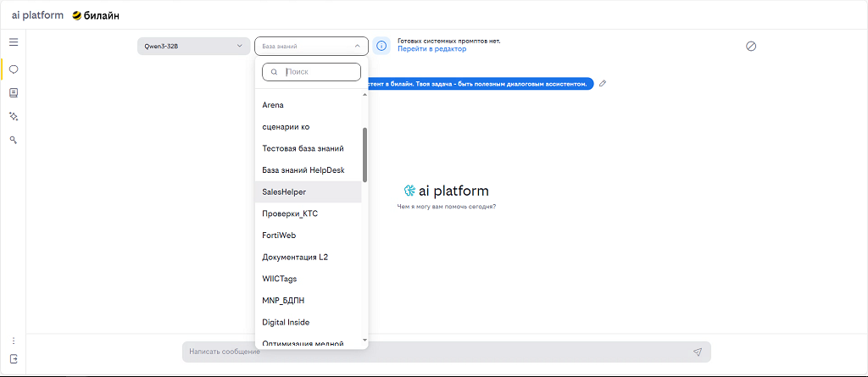Screen dimensions: 868x377
Task: Click the brain icon beside ai platform
Action: (409, 191)
